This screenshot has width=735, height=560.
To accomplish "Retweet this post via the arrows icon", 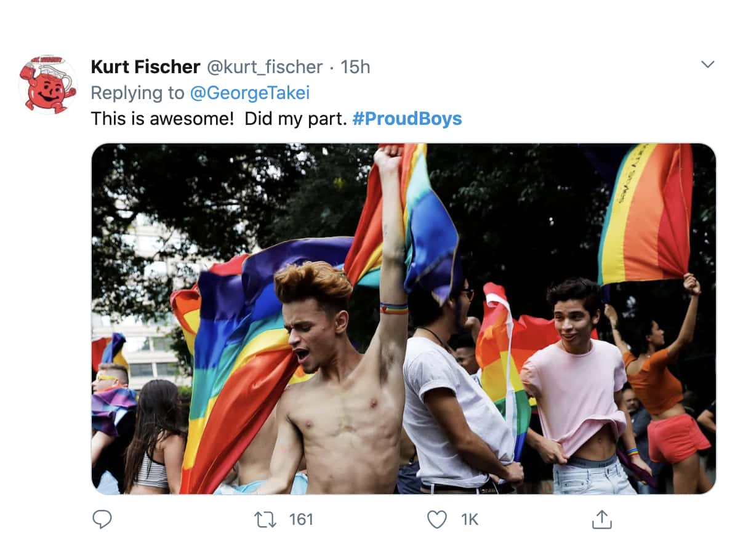I will (x=265, y=520).
